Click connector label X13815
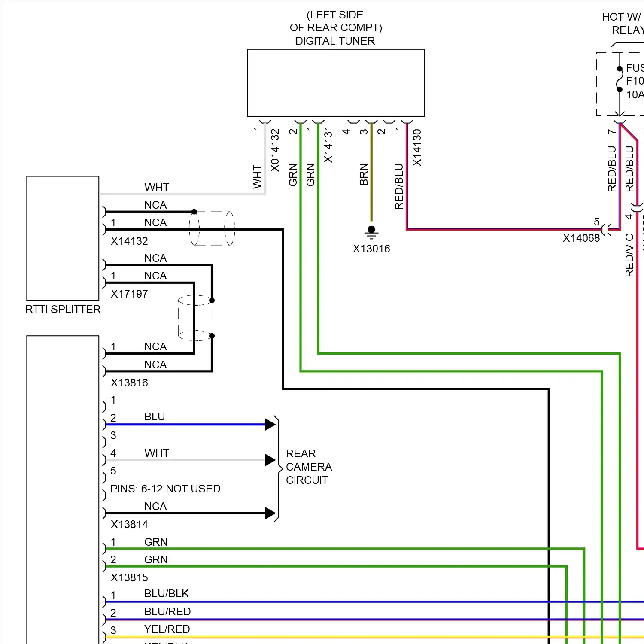 129,577
